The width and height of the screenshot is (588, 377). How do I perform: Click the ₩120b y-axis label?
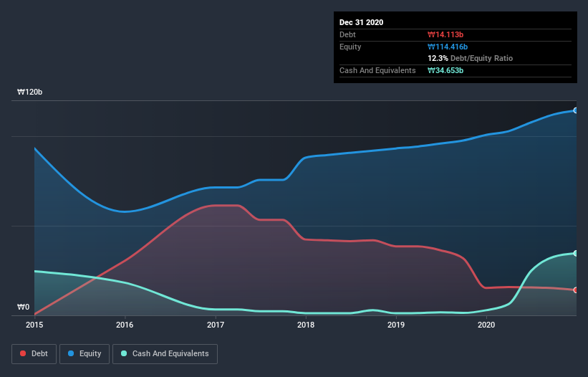[x=29, y=92]
